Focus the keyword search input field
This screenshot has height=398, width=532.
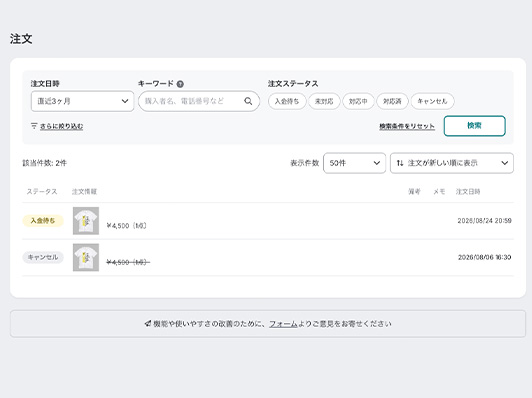point(199,101)
